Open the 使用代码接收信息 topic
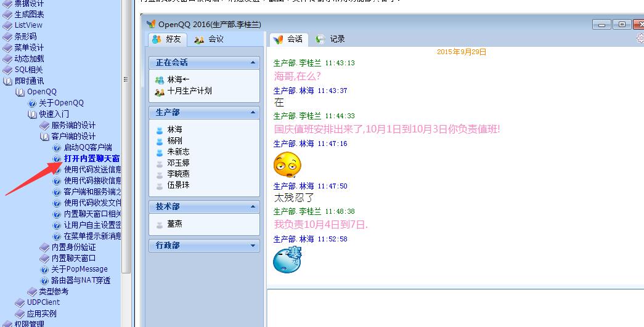644x327 pixels. [92, 180]
